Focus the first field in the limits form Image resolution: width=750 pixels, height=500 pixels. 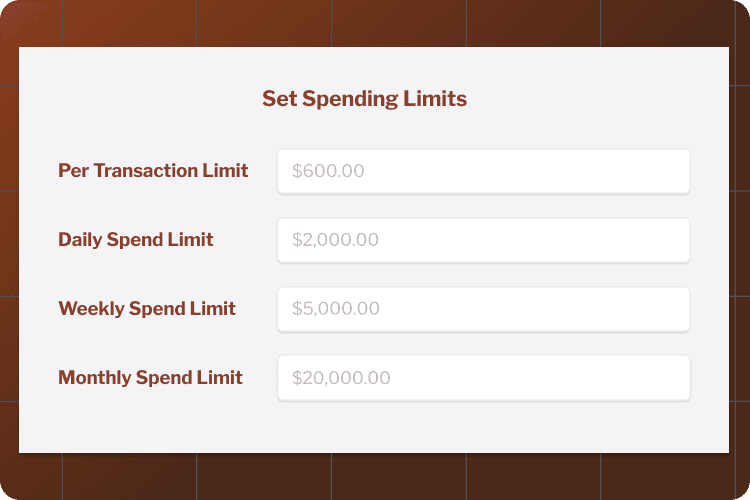483,171
